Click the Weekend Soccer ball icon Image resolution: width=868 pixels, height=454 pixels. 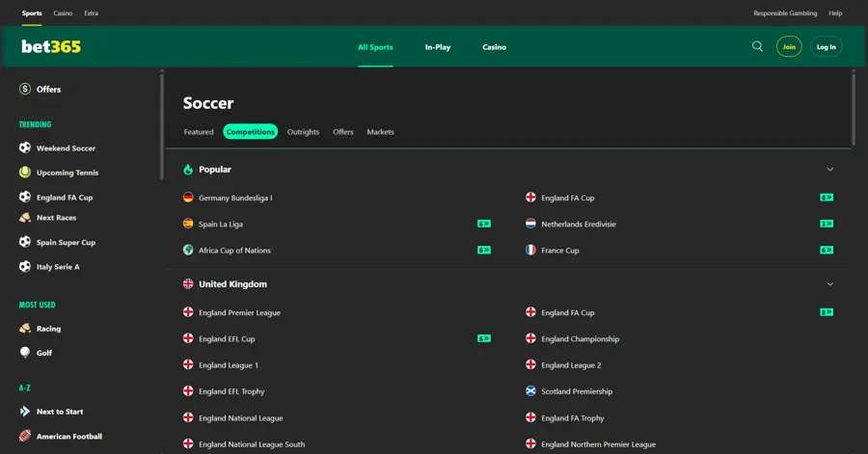coord(25,147)
